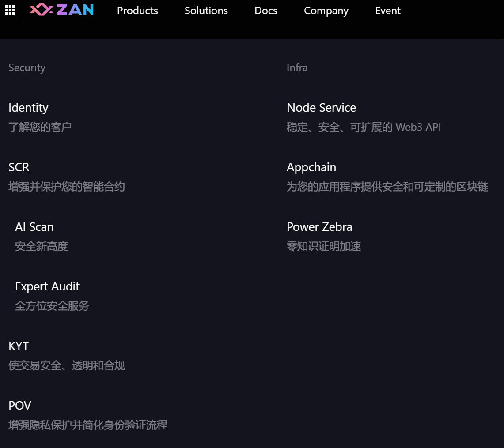Screen dimensions: 504x448
Task: Open the Company menu
Action: click(x=326, y=11)
